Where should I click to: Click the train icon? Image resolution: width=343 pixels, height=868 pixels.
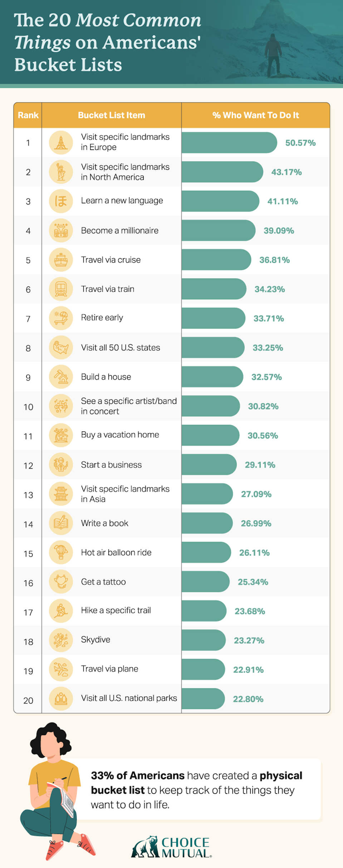[61, 289]
